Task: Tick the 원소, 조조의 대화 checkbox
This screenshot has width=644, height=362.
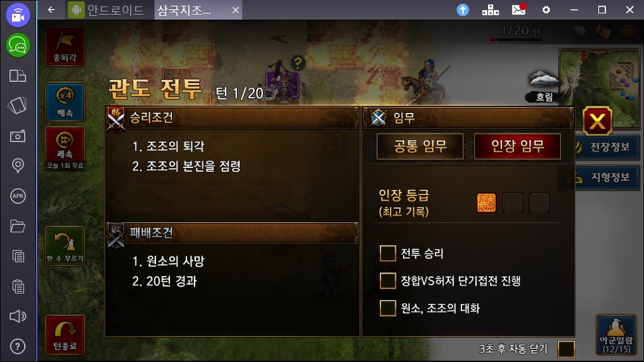Action: pos(388,308)
